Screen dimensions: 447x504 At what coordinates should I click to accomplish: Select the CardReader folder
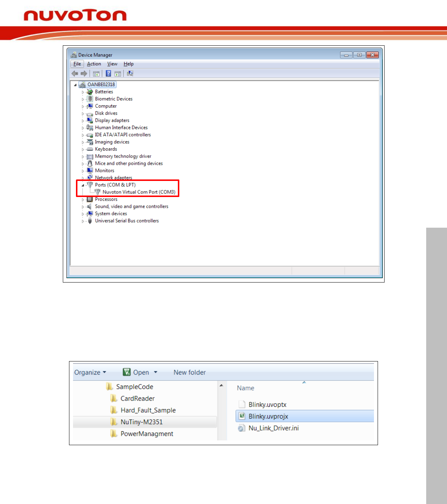(x=137, y=398)
